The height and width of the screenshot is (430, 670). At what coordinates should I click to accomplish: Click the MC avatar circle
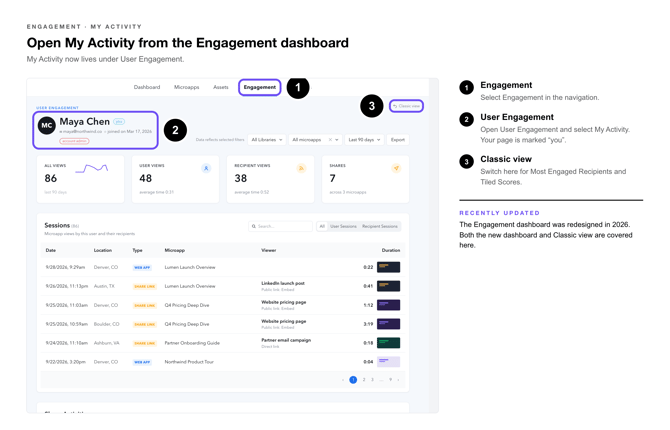coord(47,126)
